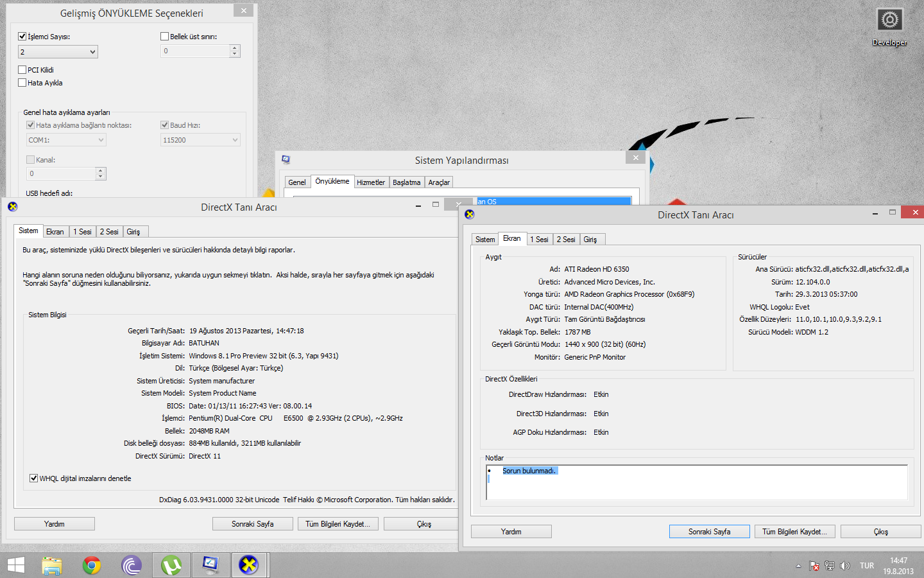Select Sistem tab in left DirectX window

pos(28,231)
